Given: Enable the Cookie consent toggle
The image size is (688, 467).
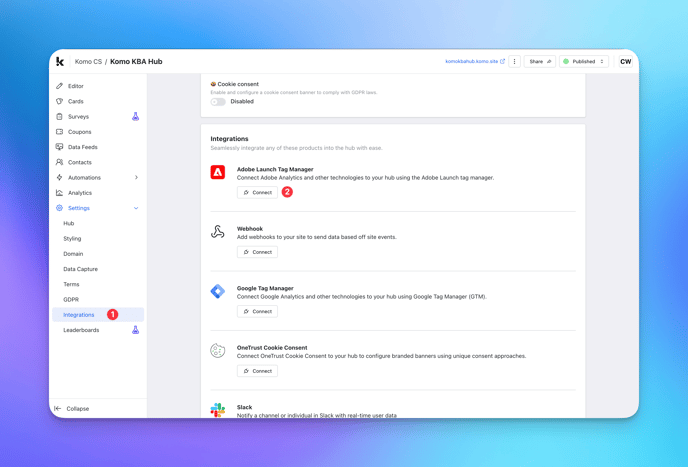Looking at the screenshot, I should 218,102.
